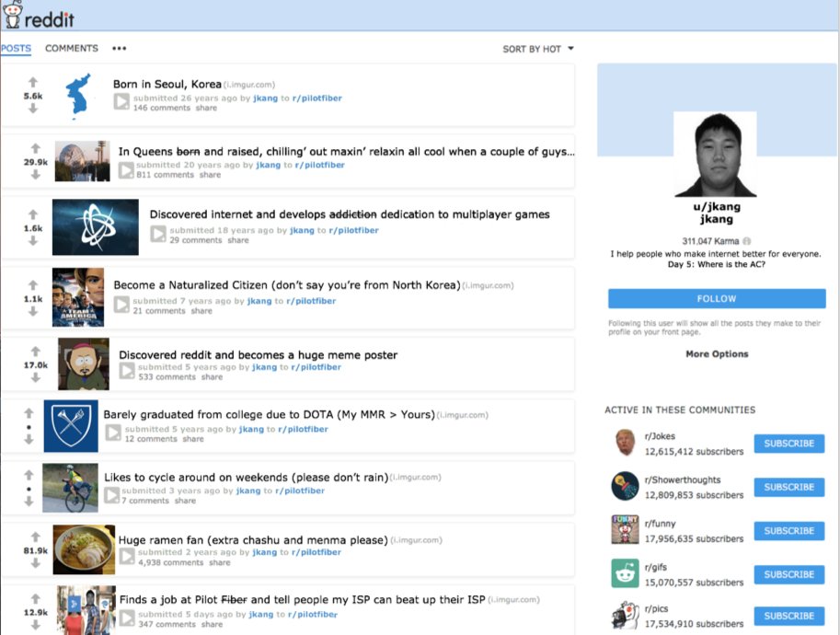The height and width of the screenshot is (635, 840).
Task: Click the reddit alien logo
Action: pyautogui.click(x=13, y=15)
